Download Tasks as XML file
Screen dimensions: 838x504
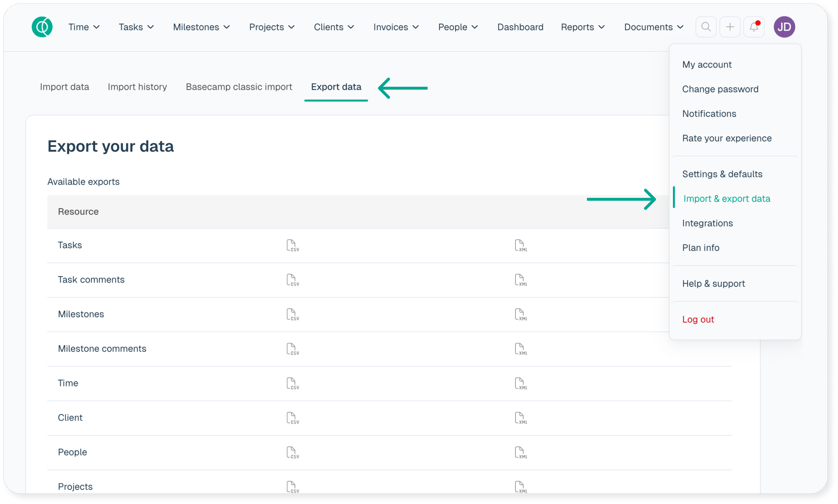click(x=520, y=246)
